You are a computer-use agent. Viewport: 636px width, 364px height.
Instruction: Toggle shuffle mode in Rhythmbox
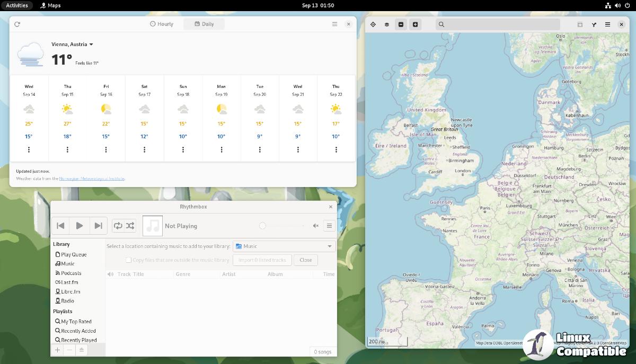pyautogui.click(x=130, y=226)
